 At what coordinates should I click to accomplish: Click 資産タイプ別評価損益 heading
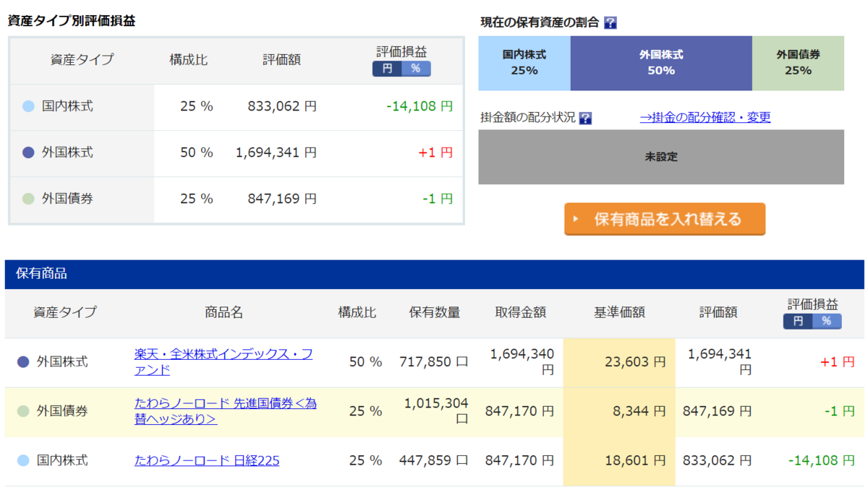click(72, 22)
